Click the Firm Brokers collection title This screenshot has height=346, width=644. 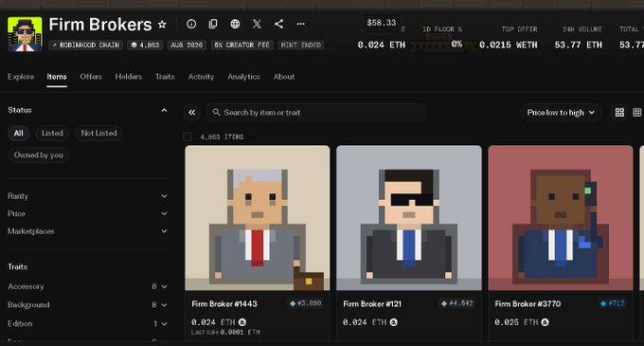click(x=100, y=25)
